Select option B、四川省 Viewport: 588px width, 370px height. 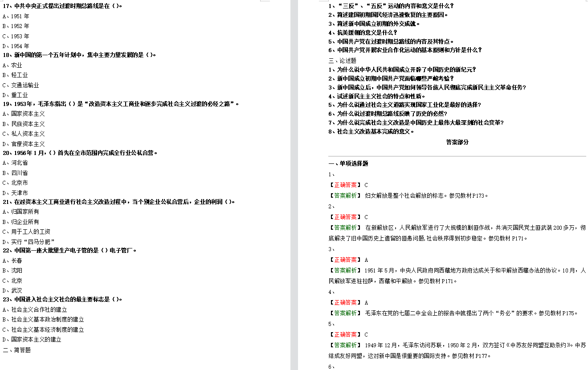pyautogui.click(x=15, y=173)
